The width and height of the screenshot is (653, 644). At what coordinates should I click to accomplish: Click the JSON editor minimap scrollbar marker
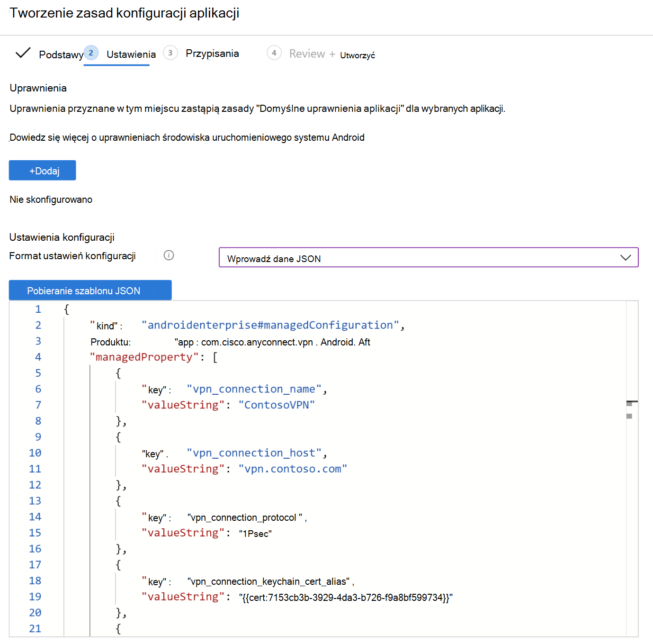[632, 402]
